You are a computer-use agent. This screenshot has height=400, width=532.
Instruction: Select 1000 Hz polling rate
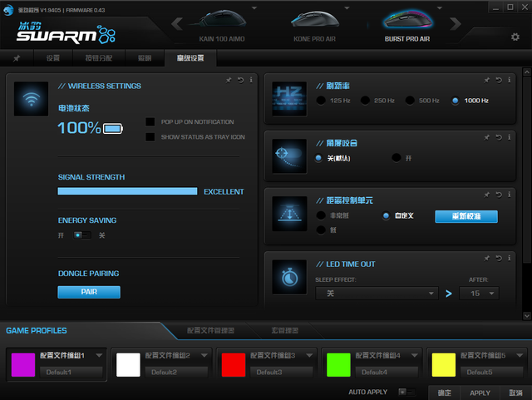tap(456, 101)
